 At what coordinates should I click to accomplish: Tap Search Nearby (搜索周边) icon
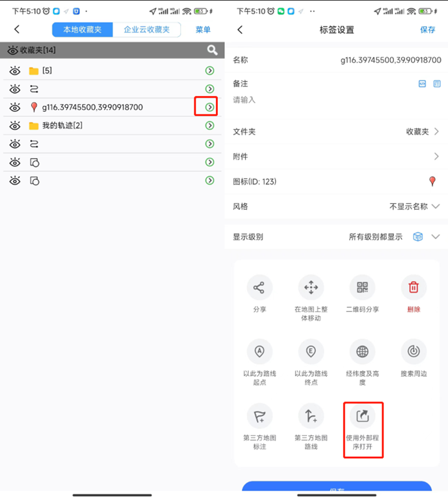click(x=414, y=352)
